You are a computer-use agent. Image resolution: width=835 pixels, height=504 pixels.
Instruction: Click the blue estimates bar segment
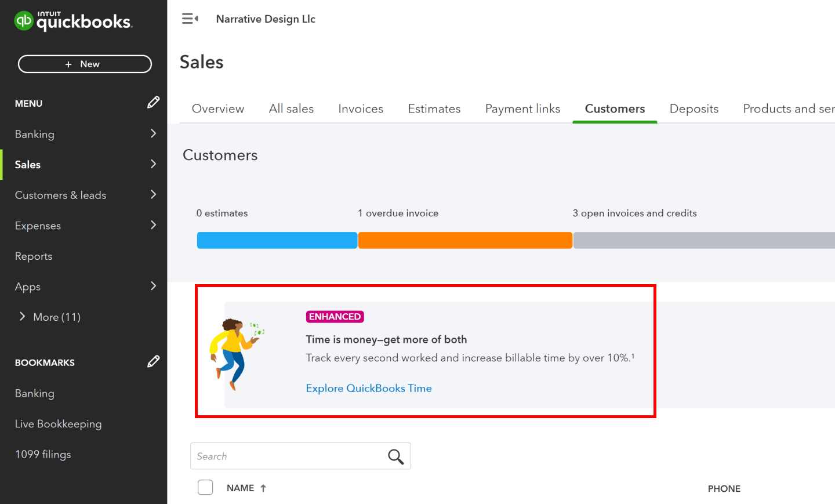click(277, 240)
